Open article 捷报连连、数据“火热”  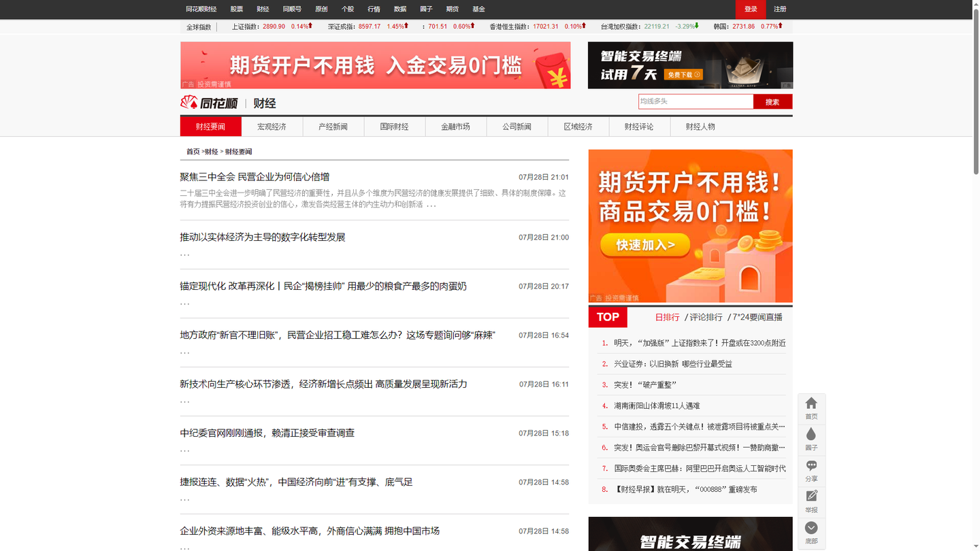(296, 482)
